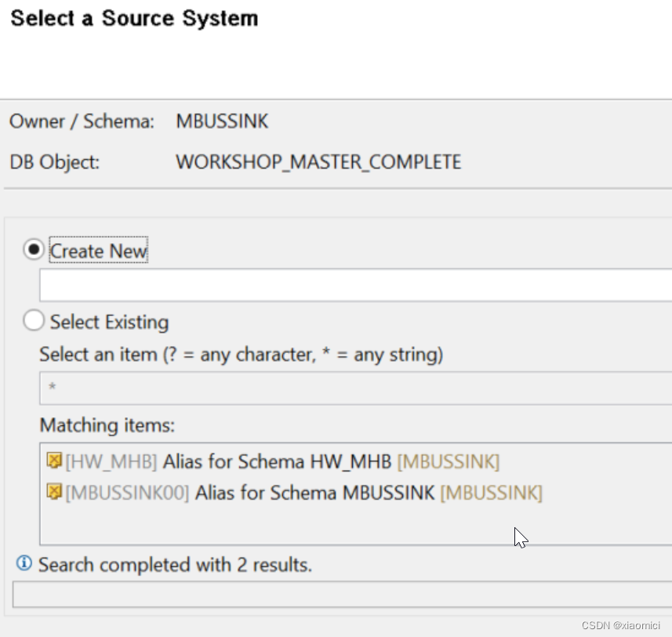Click the CSDN @xiaomici watermark

[620, 625]
